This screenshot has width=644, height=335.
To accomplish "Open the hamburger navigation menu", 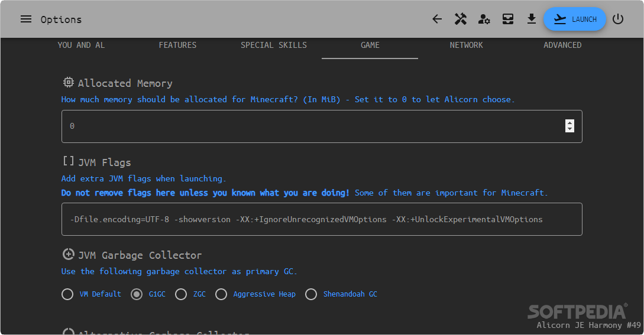I will 26,19.
